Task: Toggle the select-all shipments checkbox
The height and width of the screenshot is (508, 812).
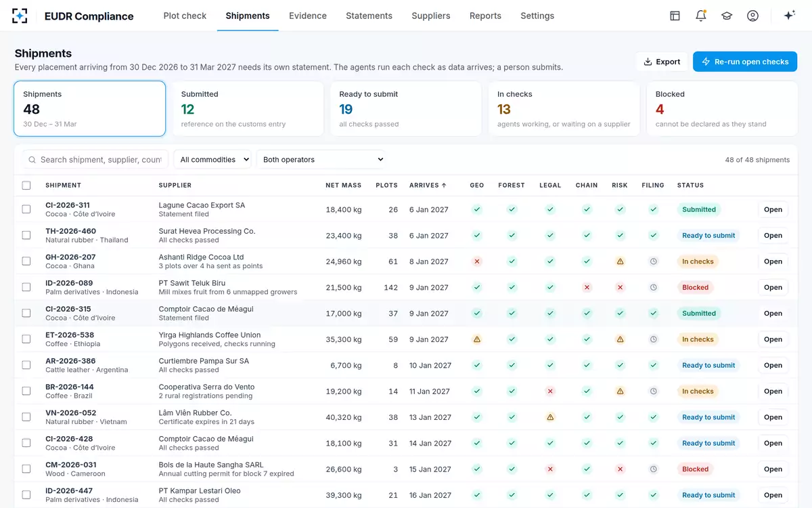Action: [26, 185]
